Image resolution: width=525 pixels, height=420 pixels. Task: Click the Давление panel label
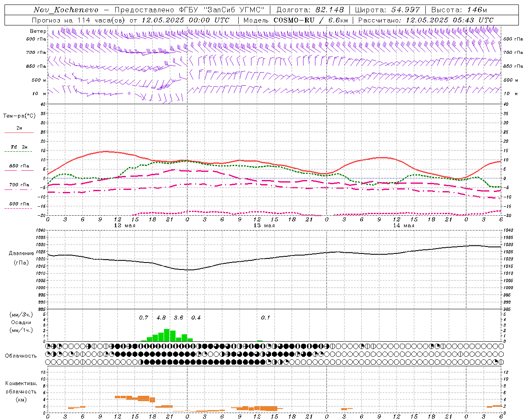point(21,253)
